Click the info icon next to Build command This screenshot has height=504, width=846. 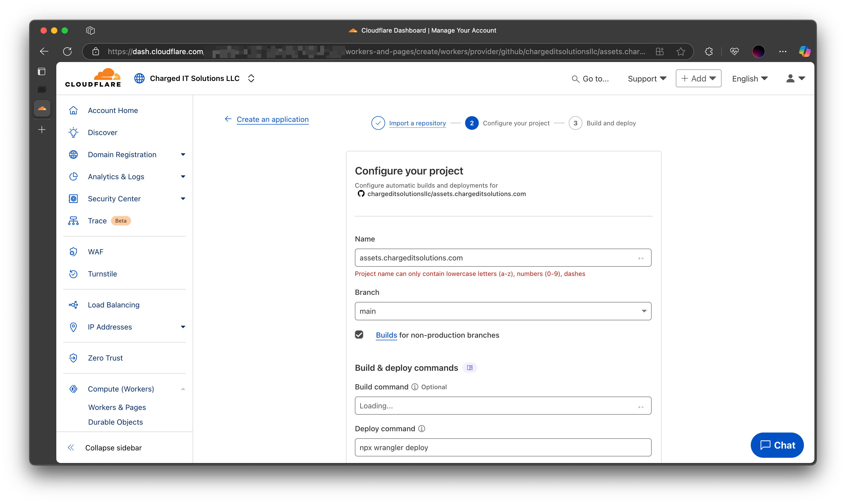point(415,387)
